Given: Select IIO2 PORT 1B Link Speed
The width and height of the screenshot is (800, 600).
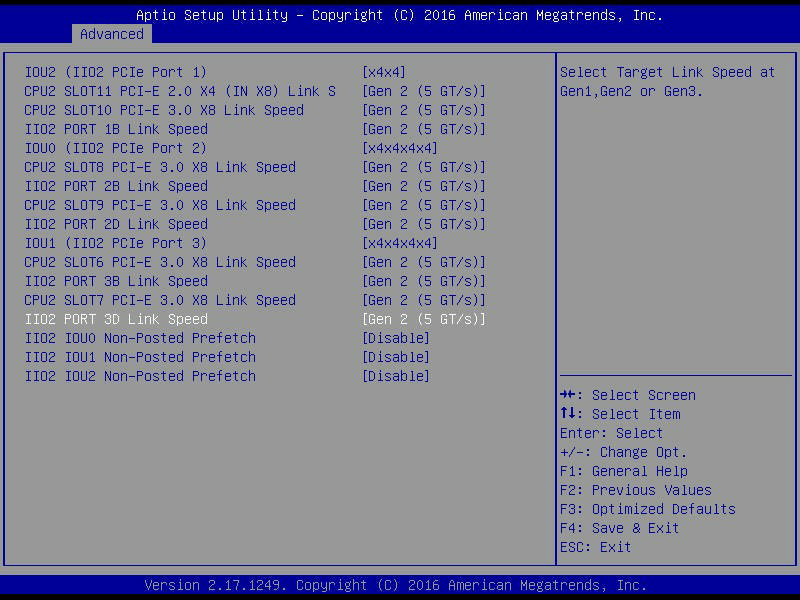Looking at the screenshot, I should (116, 129).
